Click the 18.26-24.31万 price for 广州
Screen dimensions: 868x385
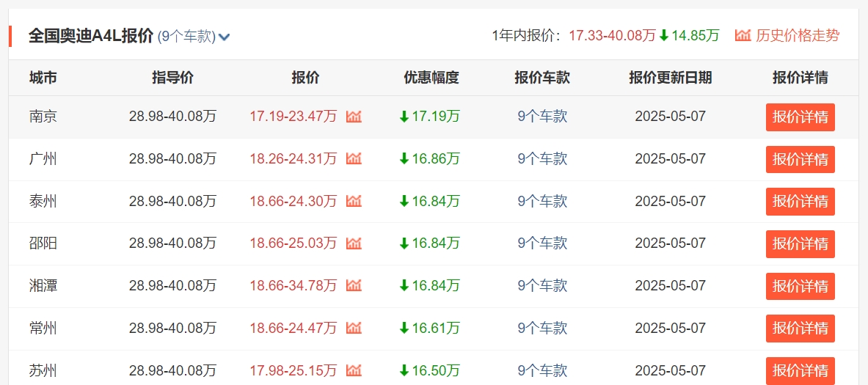click(x=293, y=158)
